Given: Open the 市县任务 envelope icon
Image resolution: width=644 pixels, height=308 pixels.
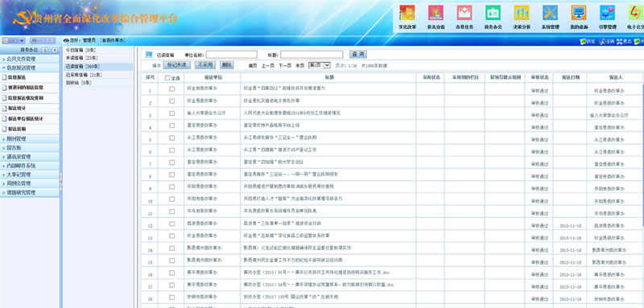Looking at the screenshot, I should point(464,12).
